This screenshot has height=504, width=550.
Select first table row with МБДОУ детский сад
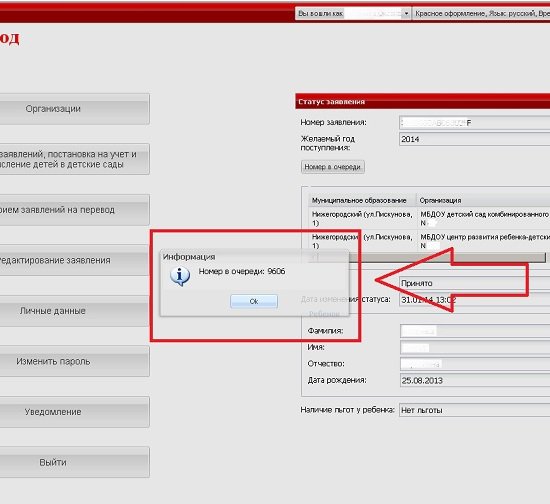[429, 219]
